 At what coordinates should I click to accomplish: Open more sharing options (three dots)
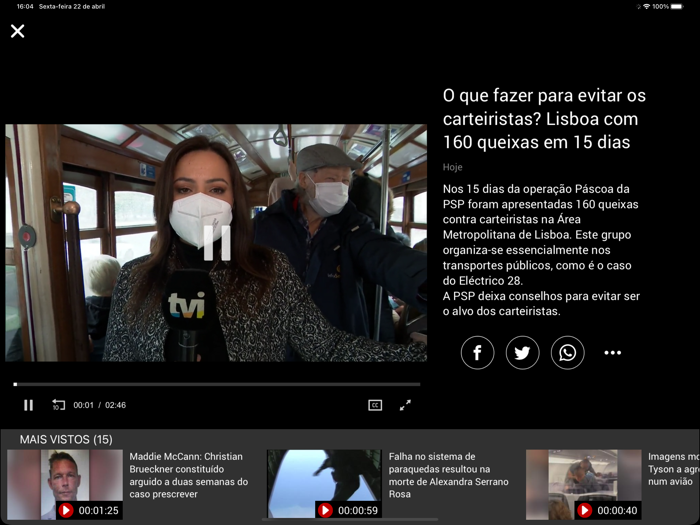612,353
